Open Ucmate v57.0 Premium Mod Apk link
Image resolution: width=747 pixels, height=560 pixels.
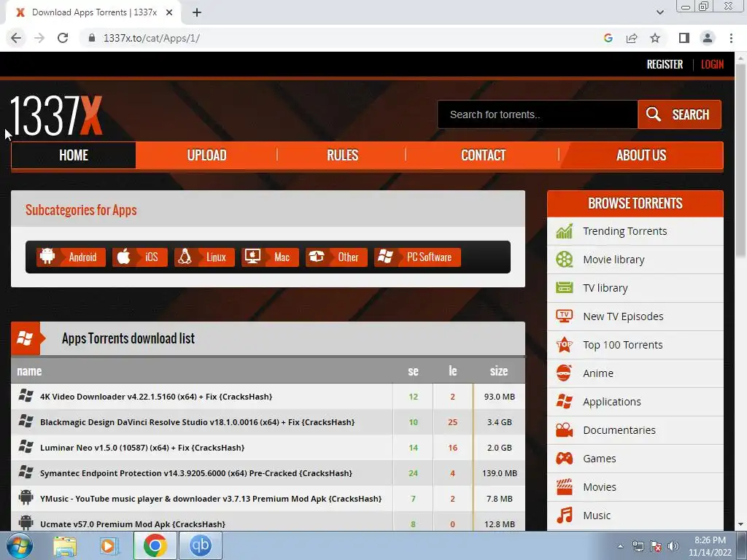click(x=133, y=524)
